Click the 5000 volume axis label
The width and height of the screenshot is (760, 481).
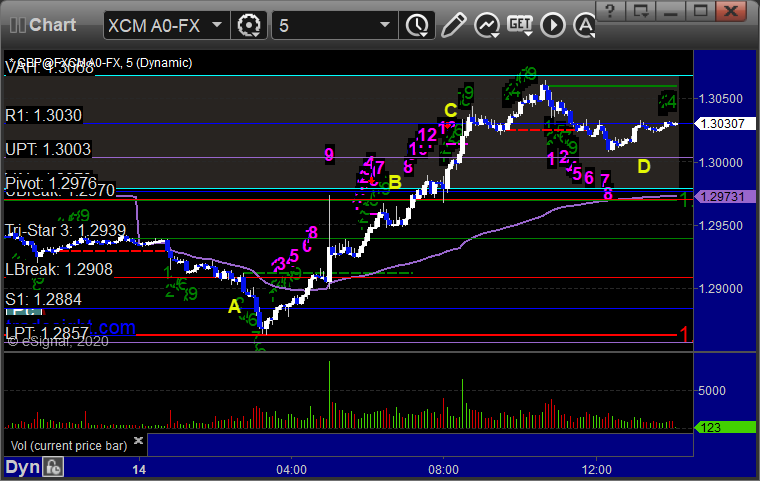712,390
